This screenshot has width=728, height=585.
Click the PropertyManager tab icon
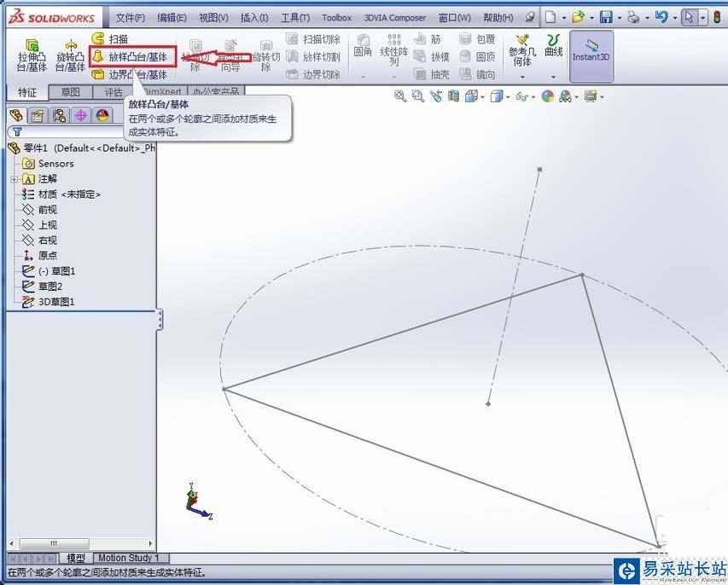pos(38,114)
